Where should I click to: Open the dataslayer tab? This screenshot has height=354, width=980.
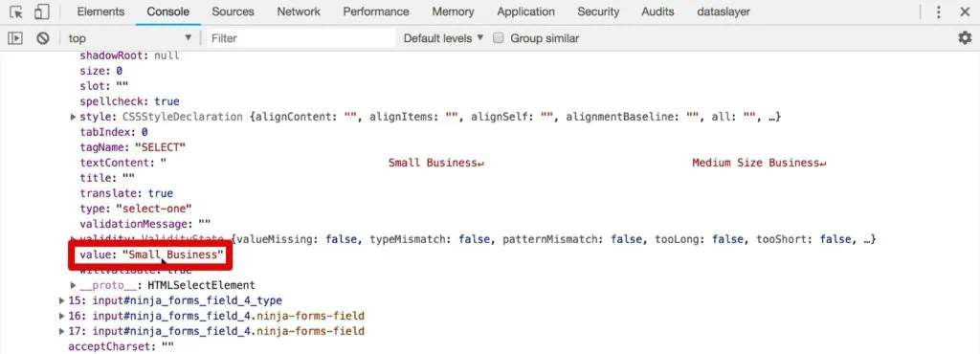click(x=724, y=11)
